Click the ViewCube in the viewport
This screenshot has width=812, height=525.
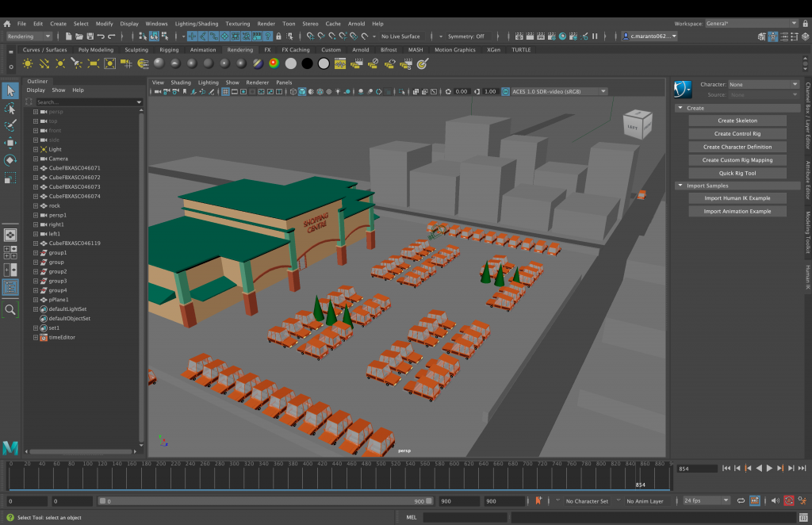[638, 125]
